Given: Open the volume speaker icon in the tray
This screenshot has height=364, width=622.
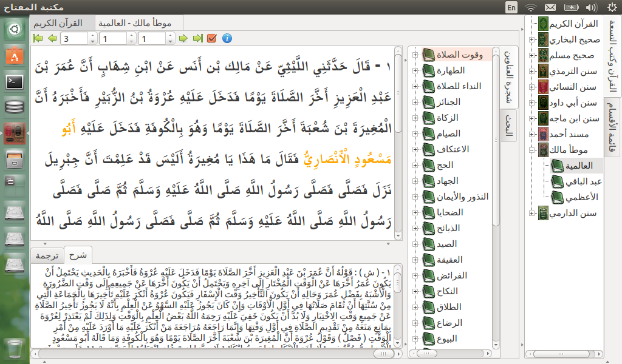Looking at the screenshot, I should [592, 8].
